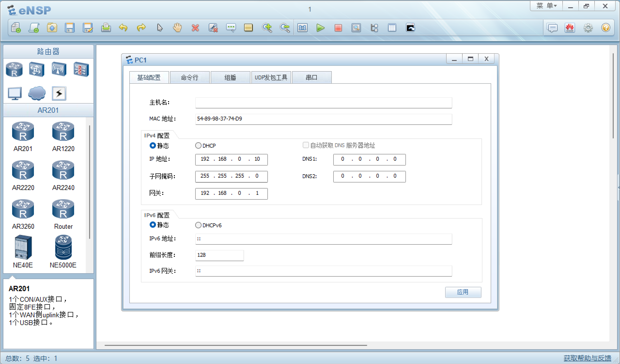The height and width of the screenshot is (364, 620).
Task: Enable 自动获取DNS服务器地址 checkbox
Action: coord(303,145)
